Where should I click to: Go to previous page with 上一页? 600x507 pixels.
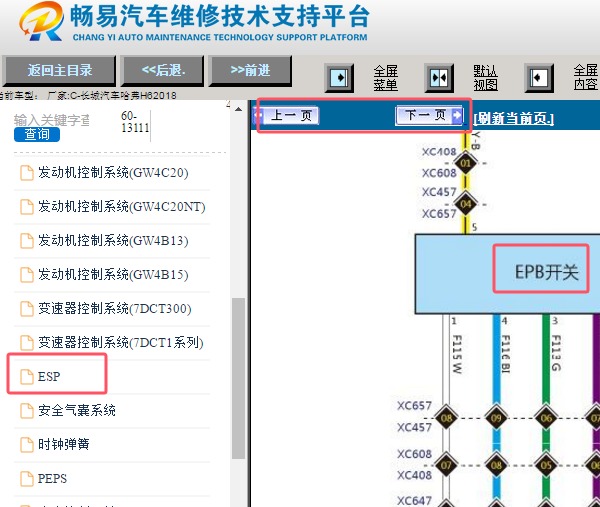[x=286, y=115]
